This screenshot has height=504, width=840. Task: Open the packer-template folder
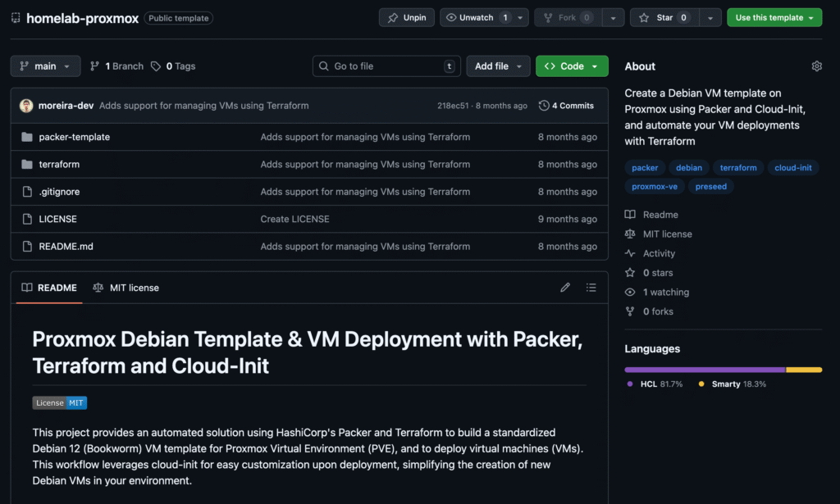(x=75, y=137)
